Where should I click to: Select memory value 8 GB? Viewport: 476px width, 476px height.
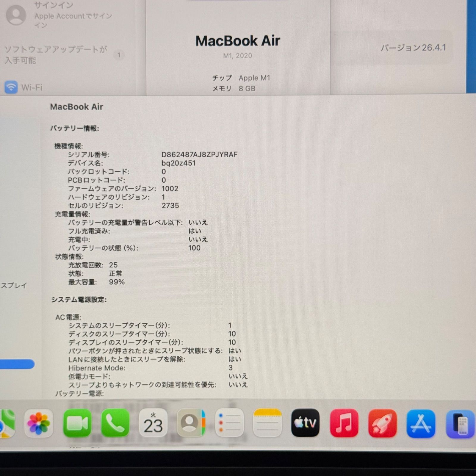pos(247,88)
